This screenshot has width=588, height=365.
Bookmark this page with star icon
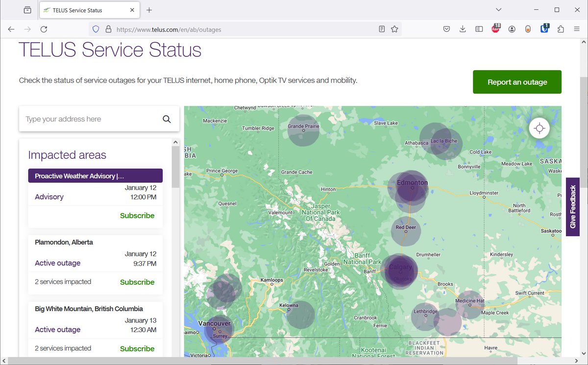coord(394,29)
